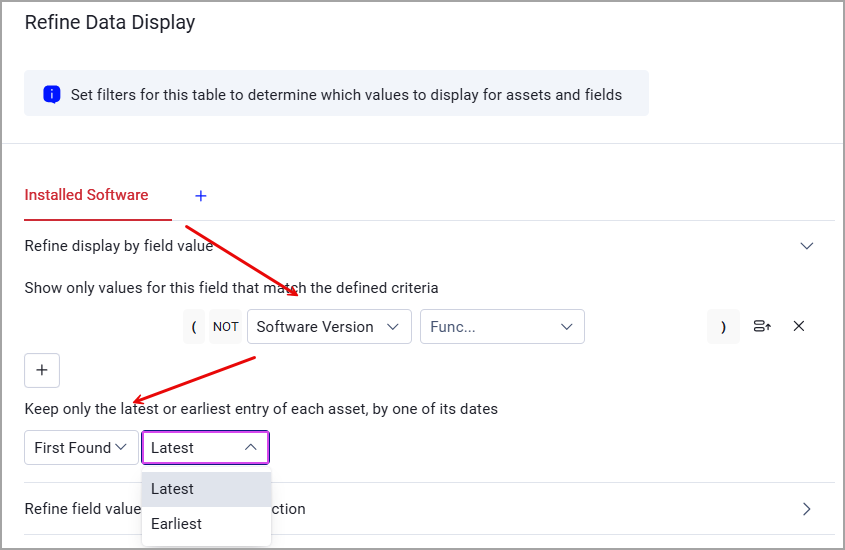Screen dimensions: 845x550
Task: Click the 'Set filters for this table' info text
Action: [x=346, y=95]
